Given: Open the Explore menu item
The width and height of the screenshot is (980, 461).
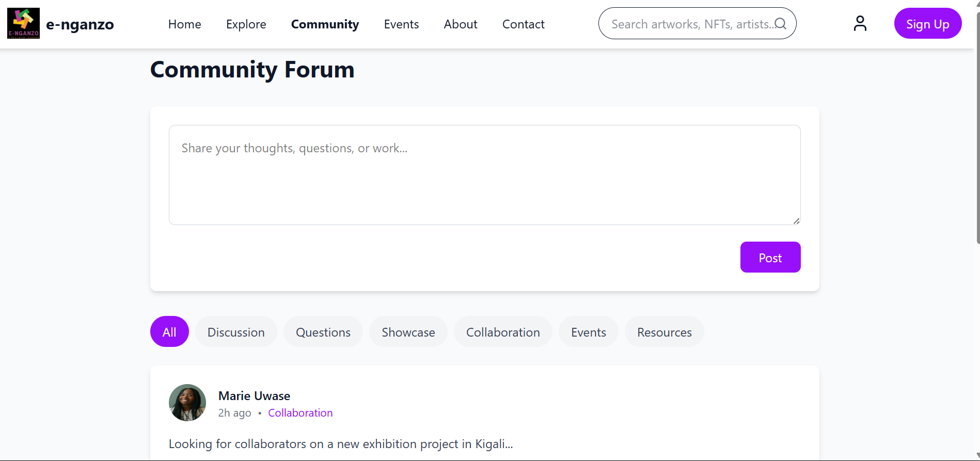Looking at the screenshot, I should point(246,24).
